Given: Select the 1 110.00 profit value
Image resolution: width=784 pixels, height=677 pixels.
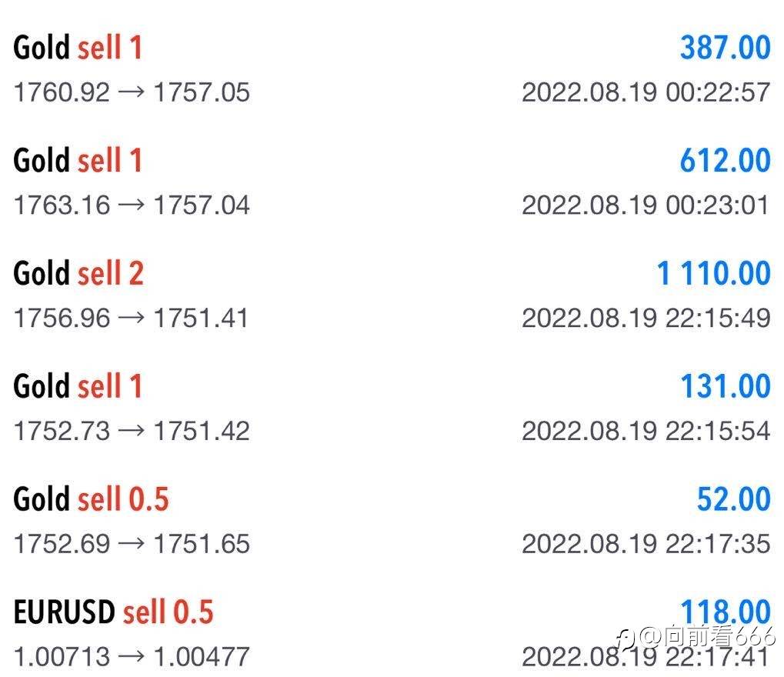Looking at the screenshot, I should tap(713, 274).
